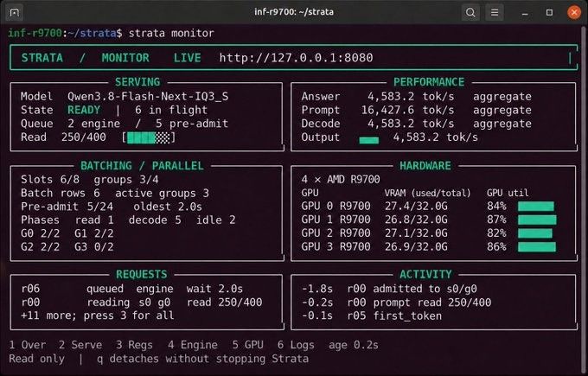The height and width of the screenshot is (376, 588).
Task: Click the GPU 3 utilization bar
Action: (537, 246)
